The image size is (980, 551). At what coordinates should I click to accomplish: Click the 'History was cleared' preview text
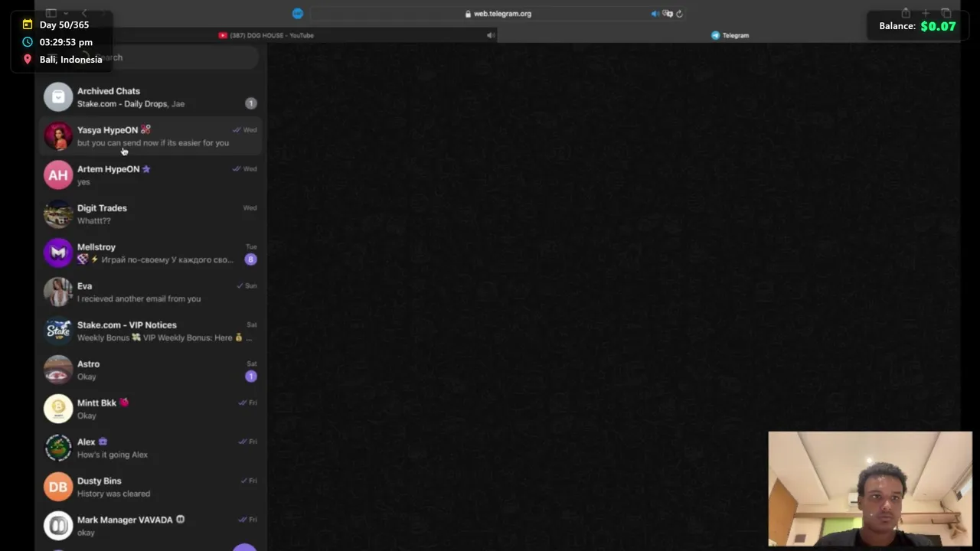coord(113,494)
